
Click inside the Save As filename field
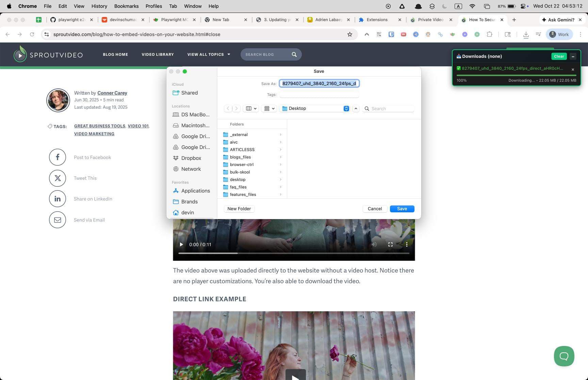point(319,83)
